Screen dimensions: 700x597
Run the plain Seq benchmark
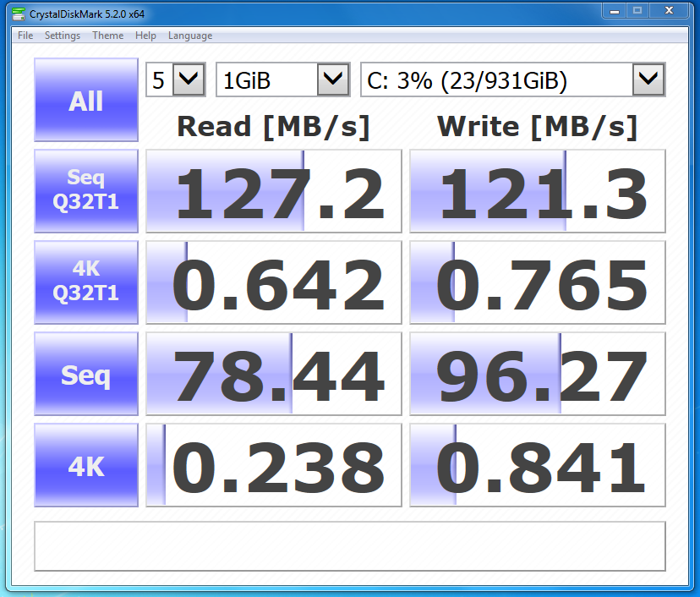[86, 374]
